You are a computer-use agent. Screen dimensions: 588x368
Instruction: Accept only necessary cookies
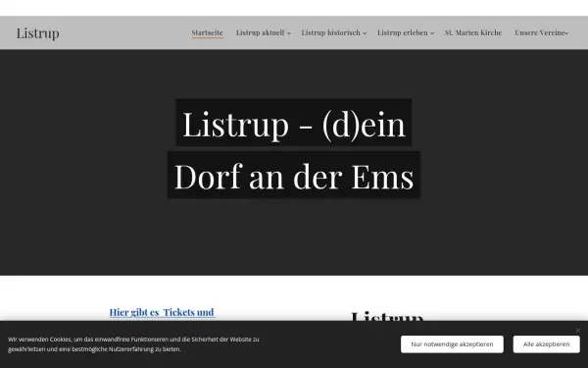coord(452,344)
